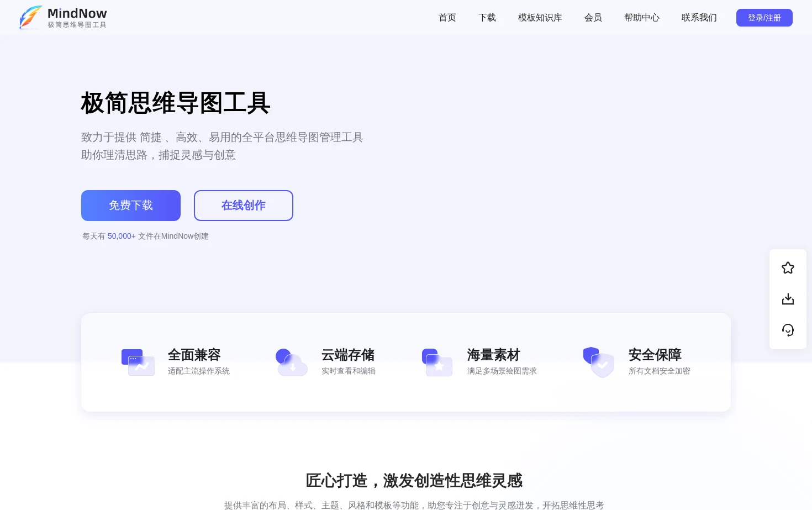Click the 致力于提供 简捷、高效 description line
812x510 pixels.
click(x=222, y=138)
